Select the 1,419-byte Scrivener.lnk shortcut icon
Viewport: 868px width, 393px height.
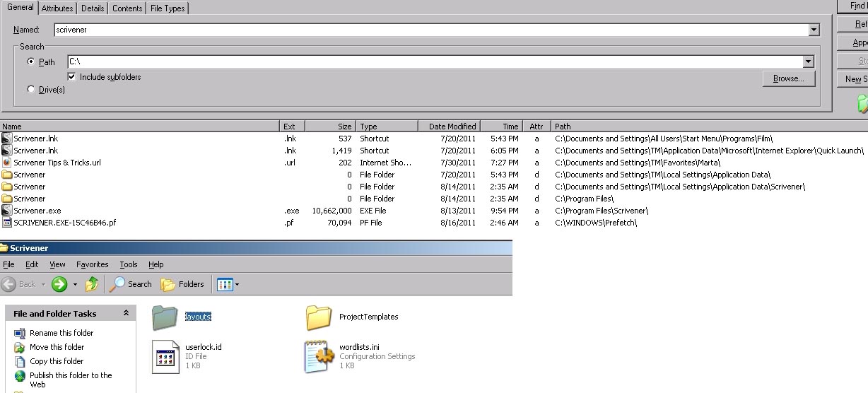click(x=7, y=151)
